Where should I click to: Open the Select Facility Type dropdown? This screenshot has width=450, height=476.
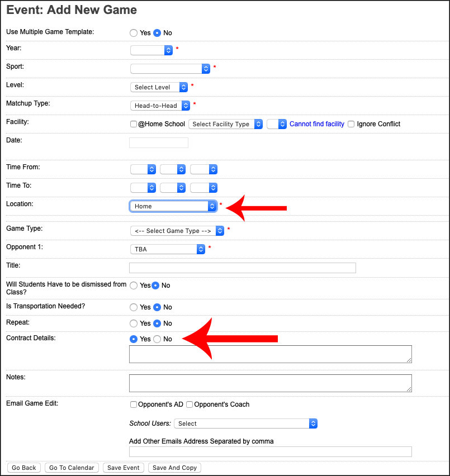click(x=226, y=124)
